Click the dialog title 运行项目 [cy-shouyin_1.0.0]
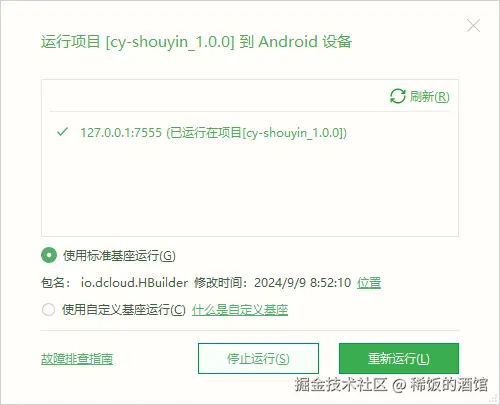 tap(137, 42)
